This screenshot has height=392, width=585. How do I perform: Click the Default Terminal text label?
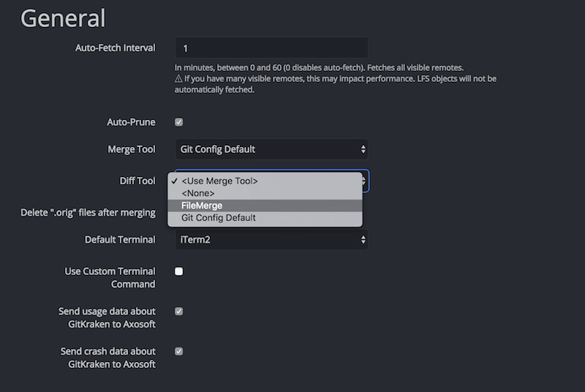click(x=120, y=239)
